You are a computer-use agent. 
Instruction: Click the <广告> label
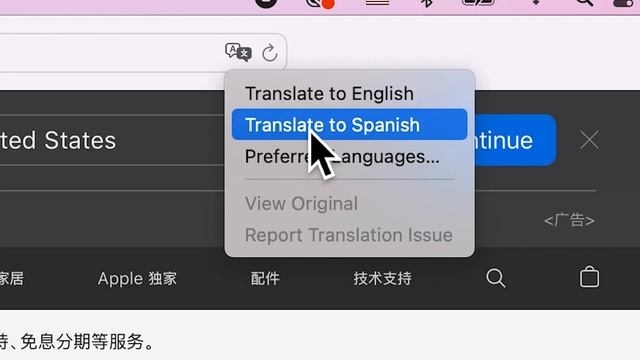tap(569, 220)
